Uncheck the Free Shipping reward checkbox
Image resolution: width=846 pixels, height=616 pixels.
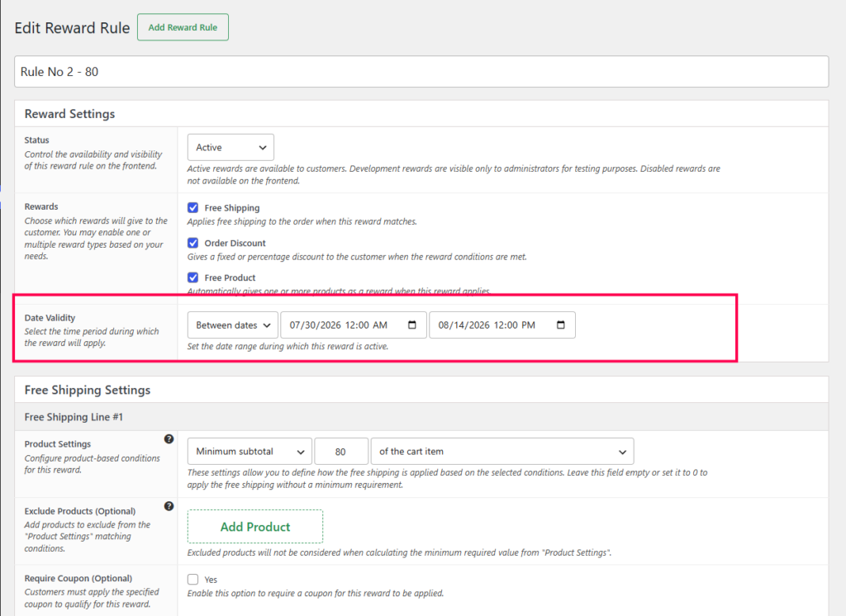click(192, 207)
